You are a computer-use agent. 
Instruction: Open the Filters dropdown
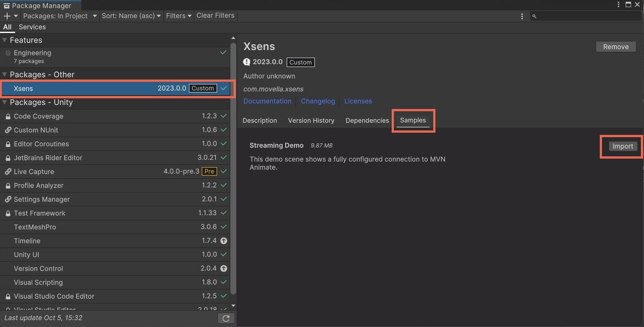click(178, 16)
